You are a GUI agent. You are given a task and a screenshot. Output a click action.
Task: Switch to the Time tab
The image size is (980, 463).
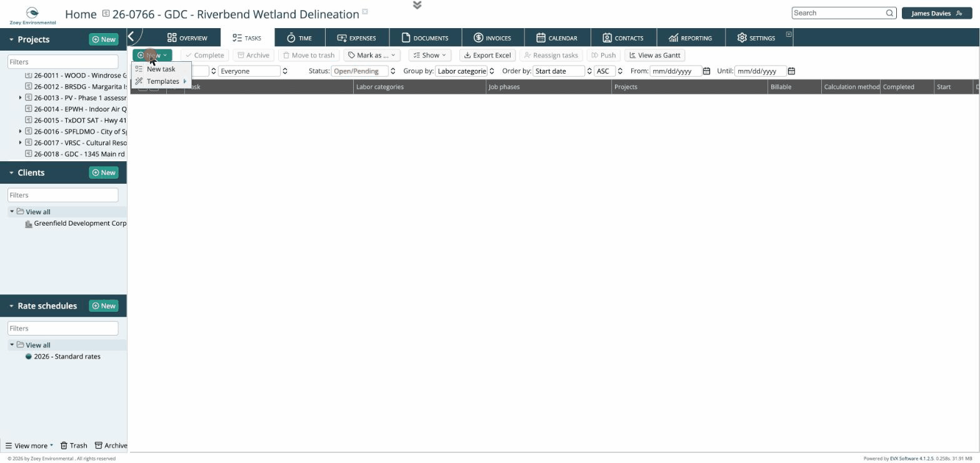(299, 37)
